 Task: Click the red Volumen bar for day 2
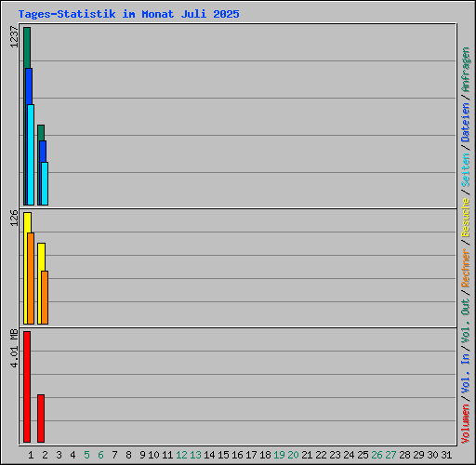[41, 418]
